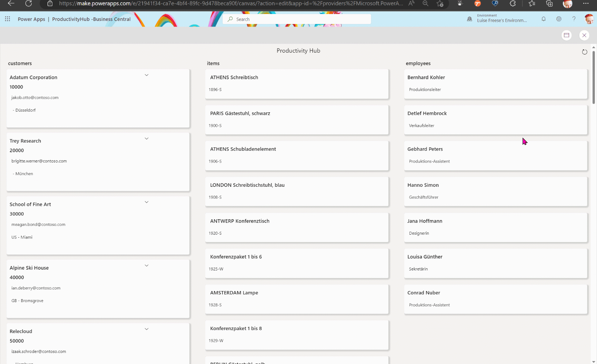Select the ATHENS Schreibtisch item card
The image size is (597, 364).
click(297, 84)
